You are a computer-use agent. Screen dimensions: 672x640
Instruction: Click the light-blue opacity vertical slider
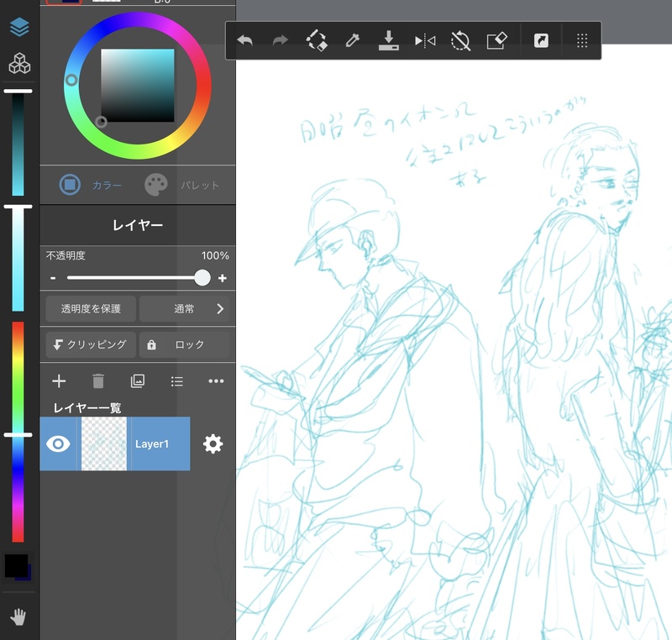18,260
